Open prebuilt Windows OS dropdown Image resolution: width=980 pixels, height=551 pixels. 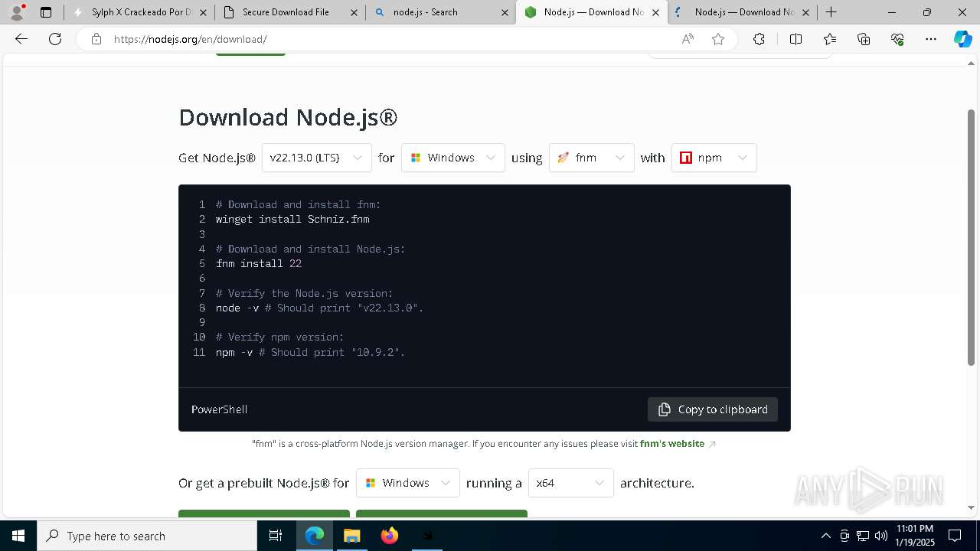point(408,483)
